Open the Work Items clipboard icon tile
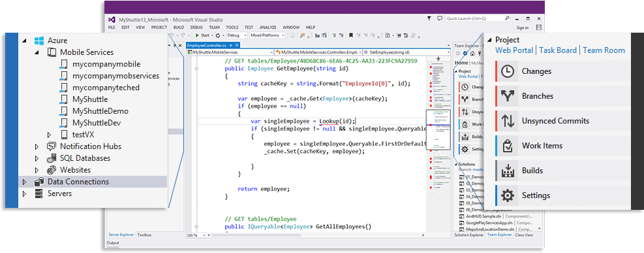This screenshot has height=253, width=644. click(508, 146)
